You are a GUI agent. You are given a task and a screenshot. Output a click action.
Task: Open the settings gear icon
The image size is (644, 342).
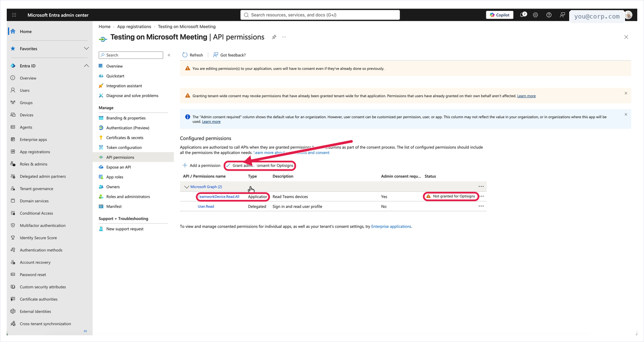click(x=536, y=15)
